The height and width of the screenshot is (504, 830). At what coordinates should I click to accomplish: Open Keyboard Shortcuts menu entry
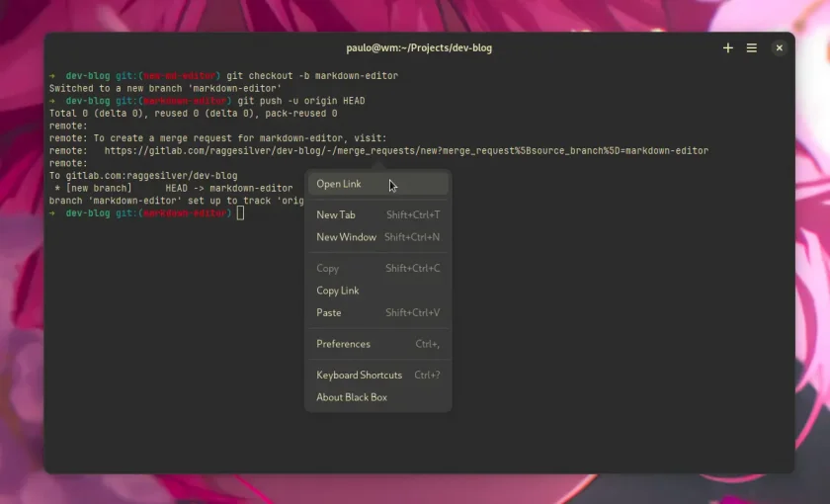click(x=377, y=376)
